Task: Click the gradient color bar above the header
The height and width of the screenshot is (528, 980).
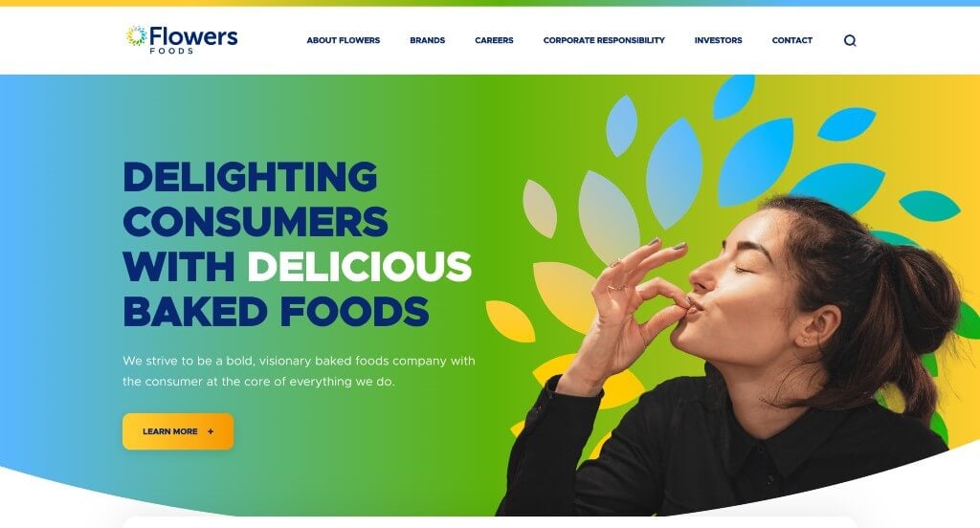Action: (490, 3)
